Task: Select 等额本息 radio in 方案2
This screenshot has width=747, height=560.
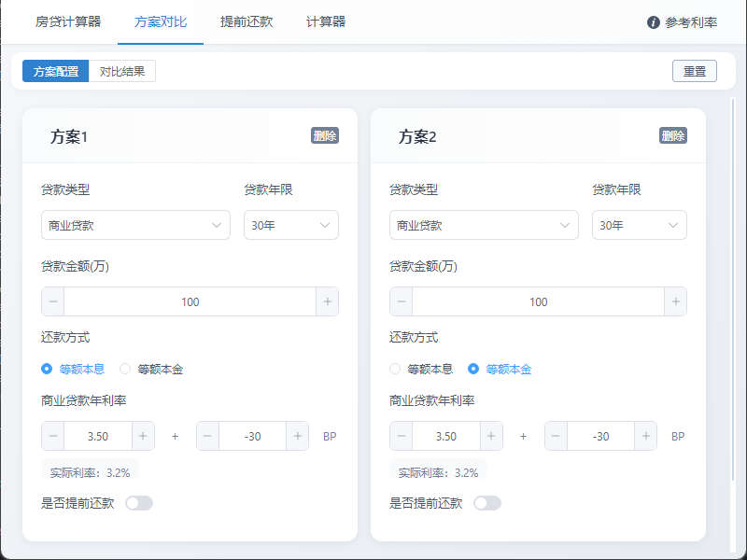Action: pos(395,369)
